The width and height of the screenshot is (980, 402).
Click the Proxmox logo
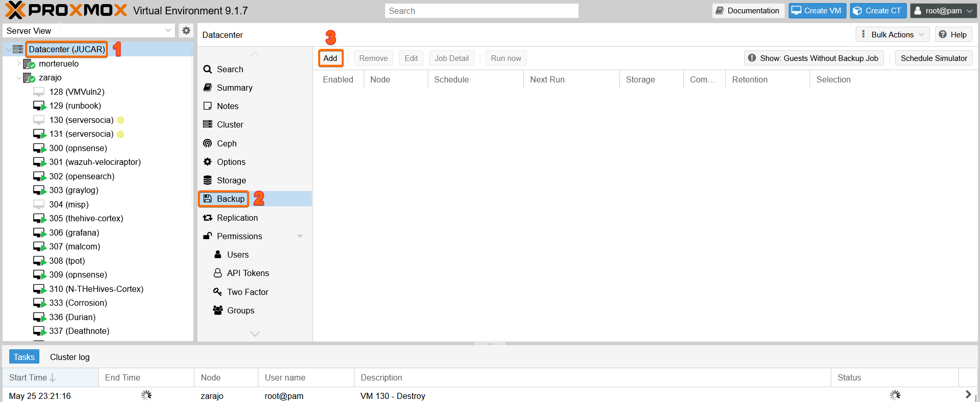pyautogui.click(x=66, y=10)
